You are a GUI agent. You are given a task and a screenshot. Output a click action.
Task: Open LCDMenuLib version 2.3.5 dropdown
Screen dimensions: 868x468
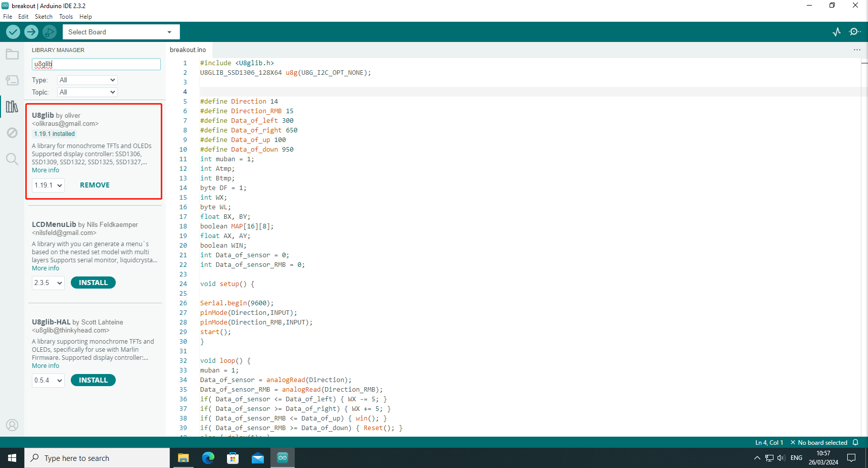click(x=48, y=283)
